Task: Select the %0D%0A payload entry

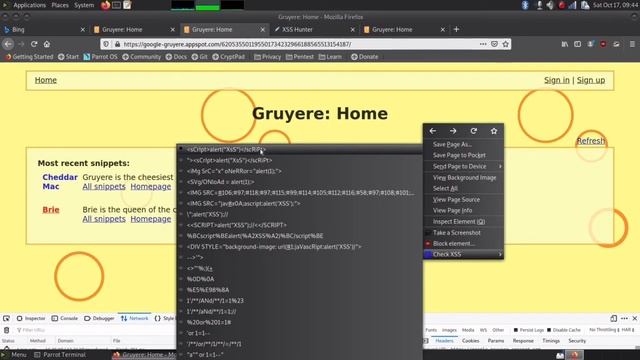Action: [300, 279]
